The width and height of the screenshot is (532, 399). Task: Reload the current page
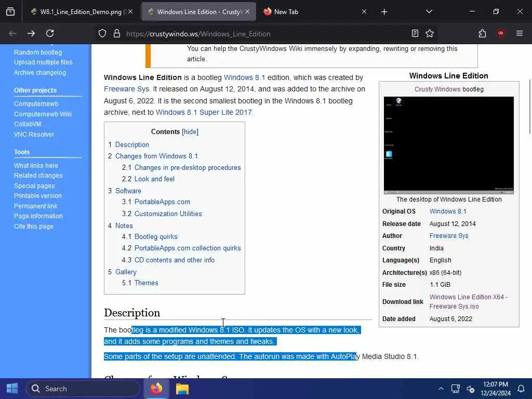point(50,33)
